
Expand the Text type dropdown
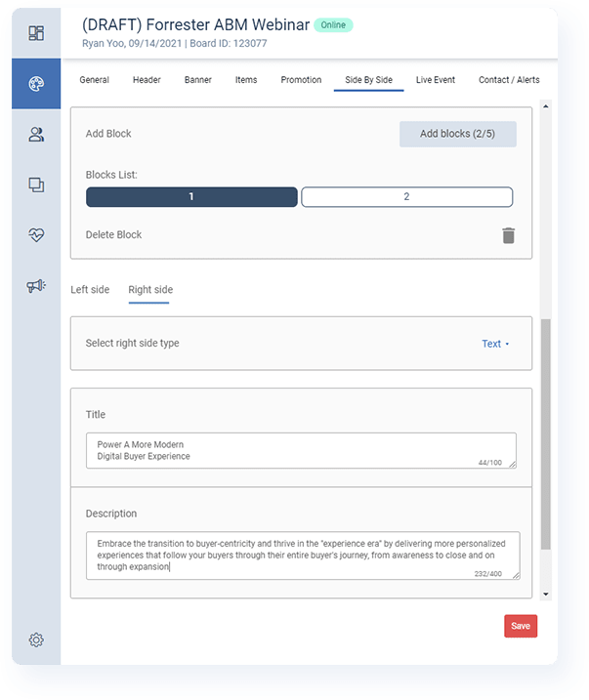click(495, 344)
